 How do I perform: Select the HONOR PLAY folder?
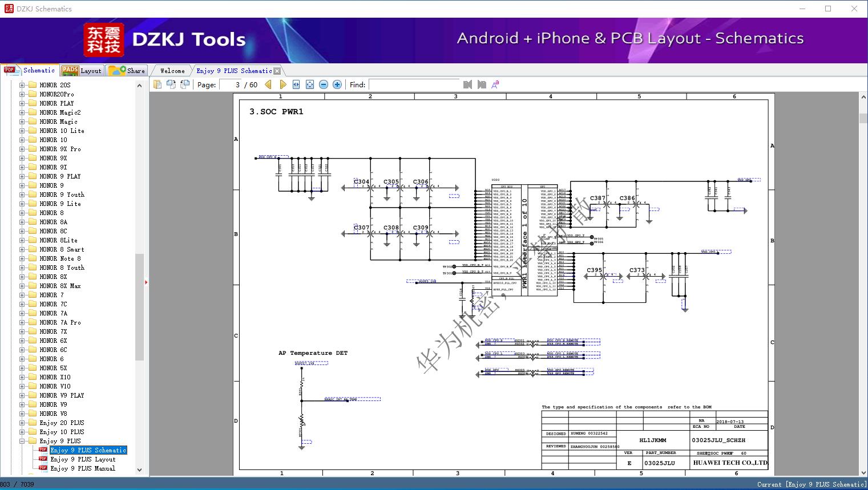click(56, 103)
